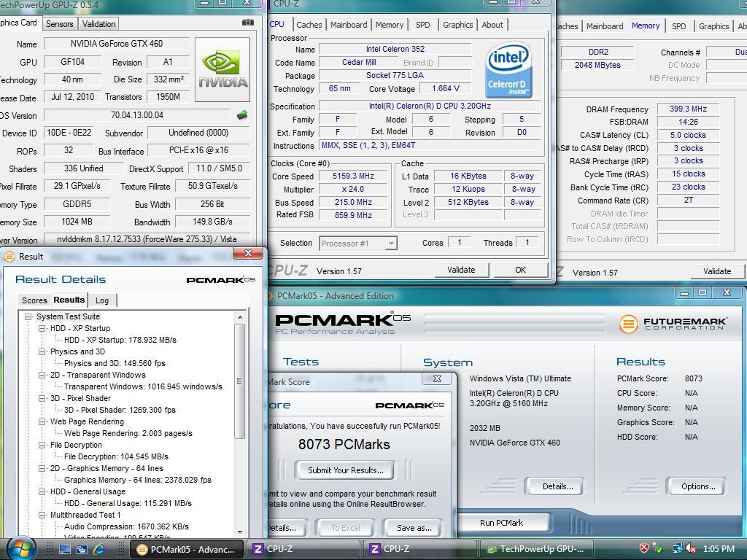Collapse the 2D - Graphics Memory node
Image resolution: width=747 pixels, height=560 pixels.
point(42,469)
